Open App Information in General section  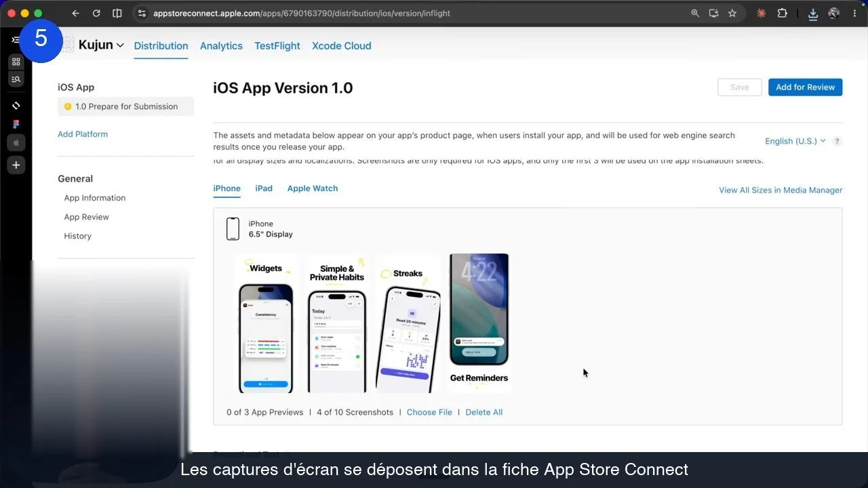tap(95, 198)
